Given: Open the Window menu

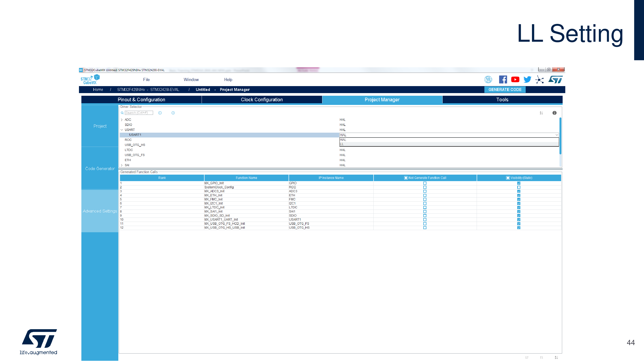Looking at the screenshot, I should (191, 80).
